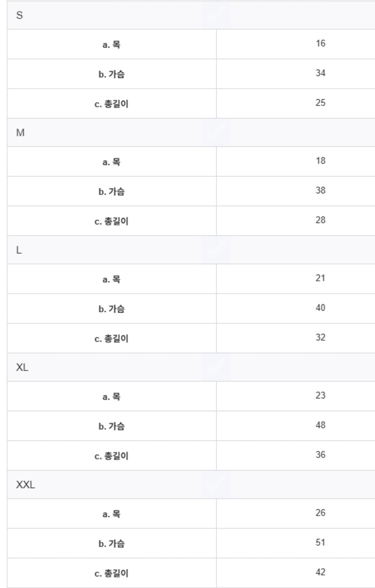This screenshot has width=375, height=588.
Task: Click the 'c. 총길이' label under size XXL
Action: [111, 573]
